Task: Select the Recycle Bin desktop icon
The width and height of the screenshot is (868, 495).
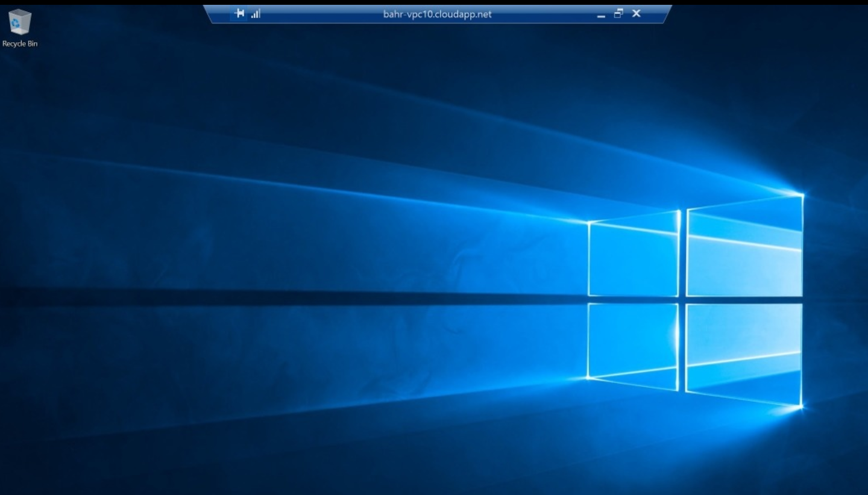Action: point(20,22)
